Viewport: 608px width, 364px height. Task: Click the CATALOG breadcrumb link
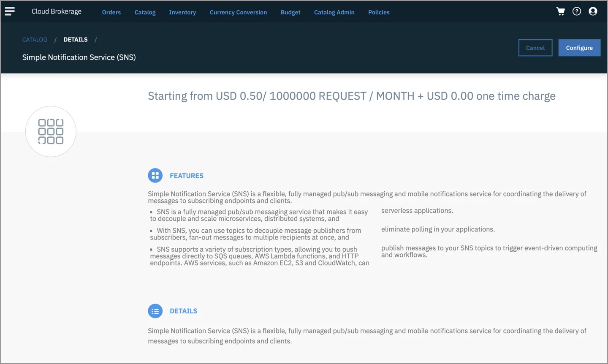tap(35, 40)
